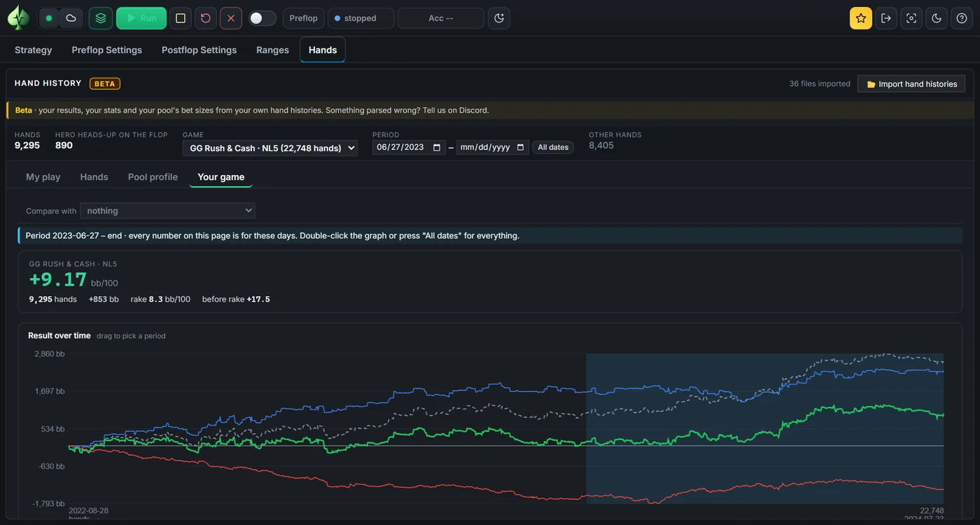Open the stacked layers icon button
The width and height of the screenshot is (980, 525).
[x=101, y=18]
